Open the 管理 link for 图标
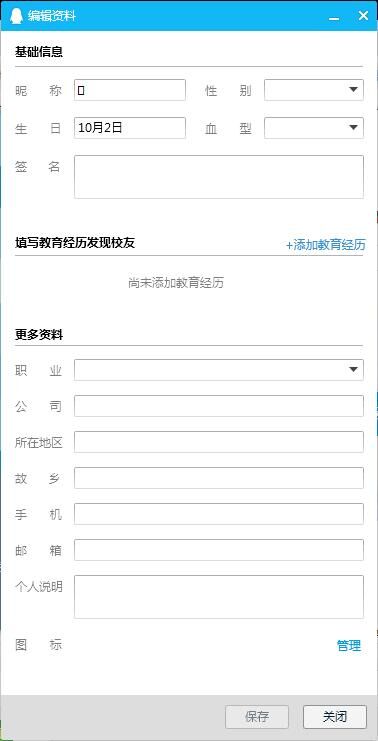The height and width of the screenshot is (741, 378). tap(349, 645)
